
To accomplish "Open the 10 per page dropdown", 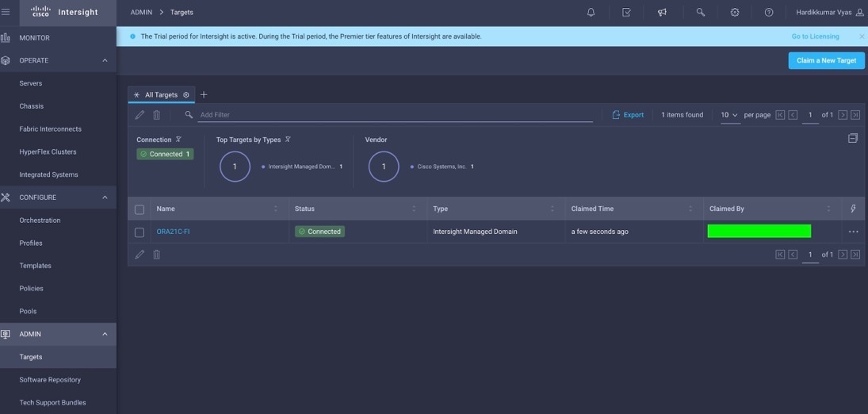I will coord(729,115).
